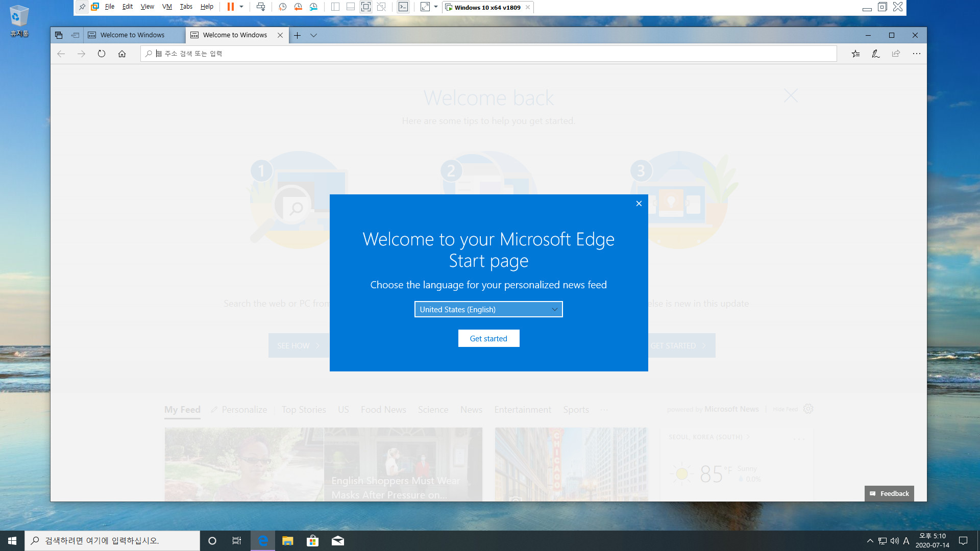Open the VMware Tabs menu
Screen dimensions: 980x551
(186, 7)
